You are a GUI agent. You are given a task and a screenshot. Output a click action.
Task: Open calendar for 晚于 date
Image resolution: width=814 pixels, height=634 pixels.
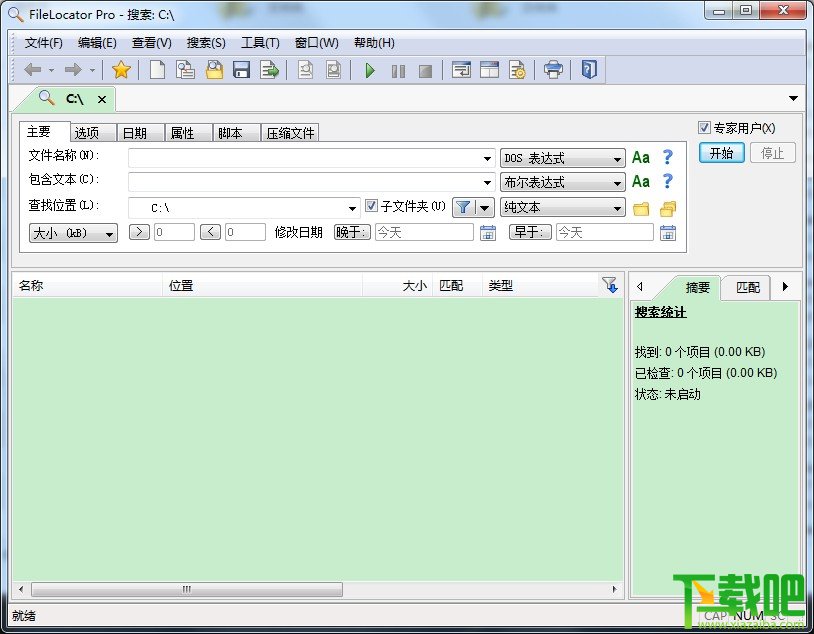coord(487,233)
